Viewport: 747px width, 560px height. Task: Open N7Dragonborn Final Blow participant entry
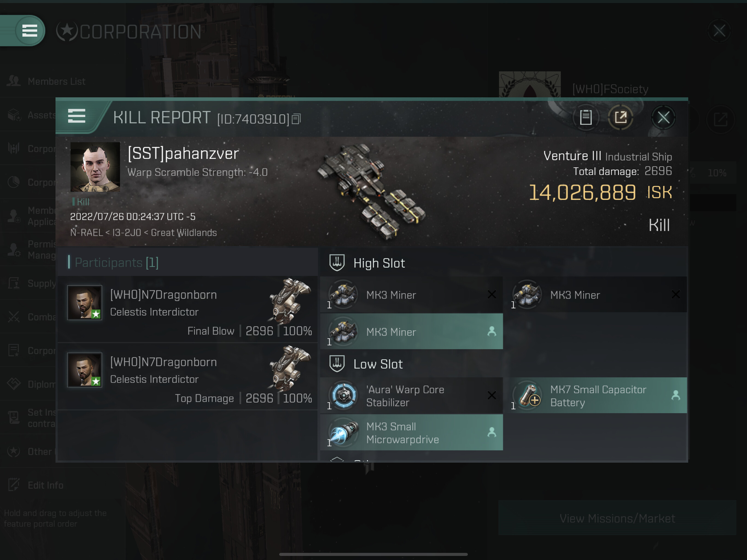tap(188, 309)
